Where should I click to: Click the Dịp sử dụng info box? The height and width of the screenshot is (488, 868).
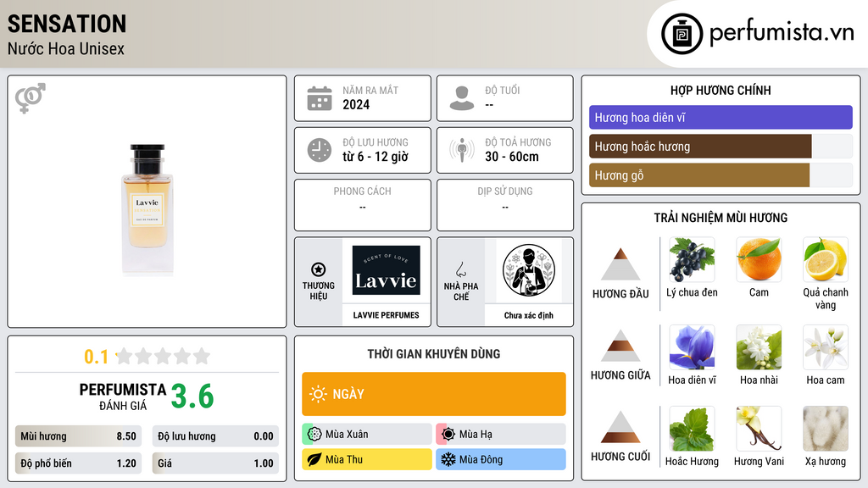click(505, 205)
